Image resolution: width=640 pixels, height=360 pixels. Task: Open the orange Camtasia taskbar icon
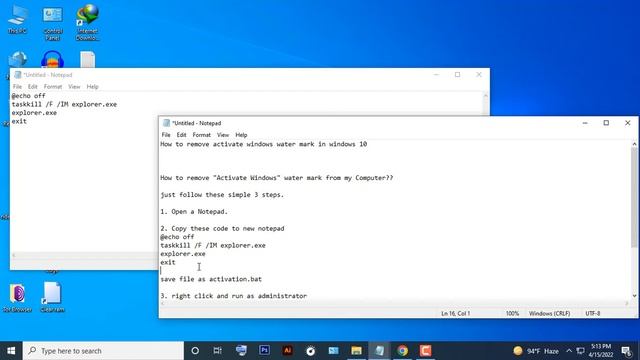[x=425, y=351]
